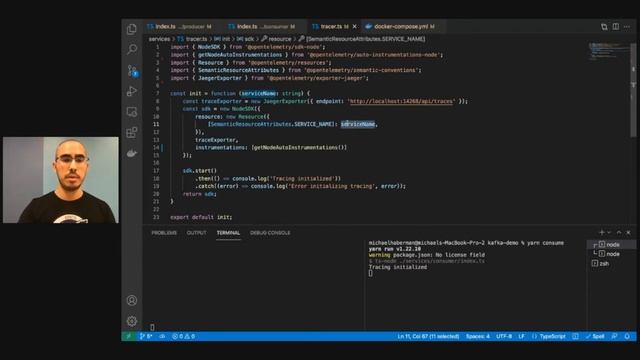Split the editor to the right
Image resolution: width=640 pixels, height=360 pixels.
(x=616, y=27)
